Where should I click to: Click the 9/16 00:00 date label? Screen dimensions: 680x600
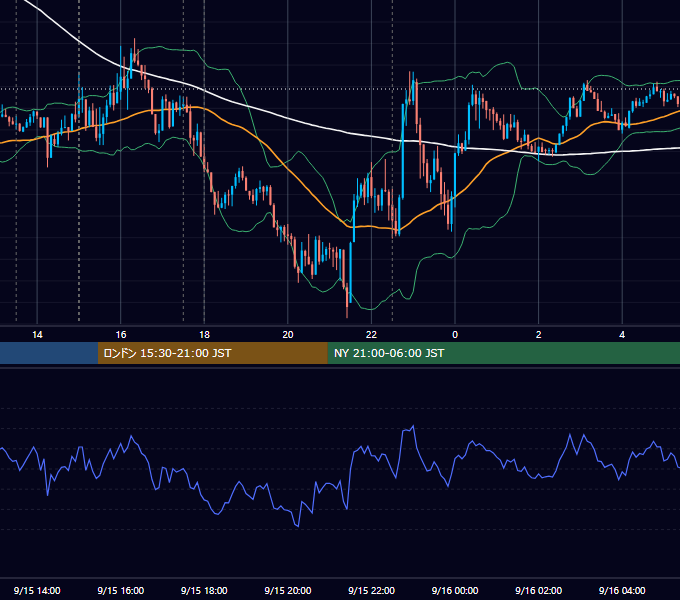(x=455, y=590)
